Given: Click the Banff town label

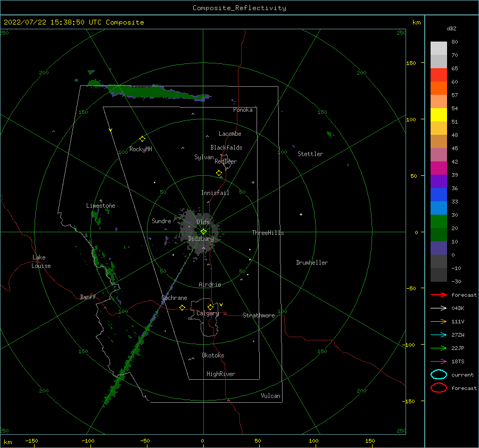Looking at the screenshot, I should (88, 297).
